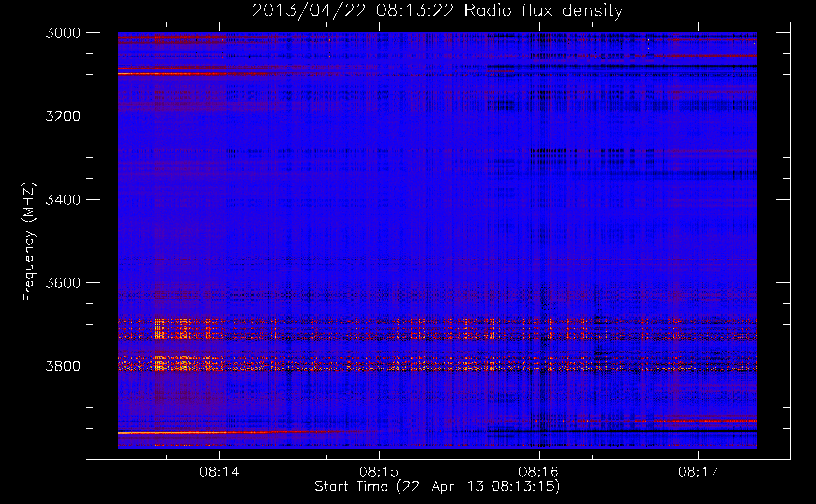
Task: Click the 3400 frequency tick label
Action: [63, 200]
